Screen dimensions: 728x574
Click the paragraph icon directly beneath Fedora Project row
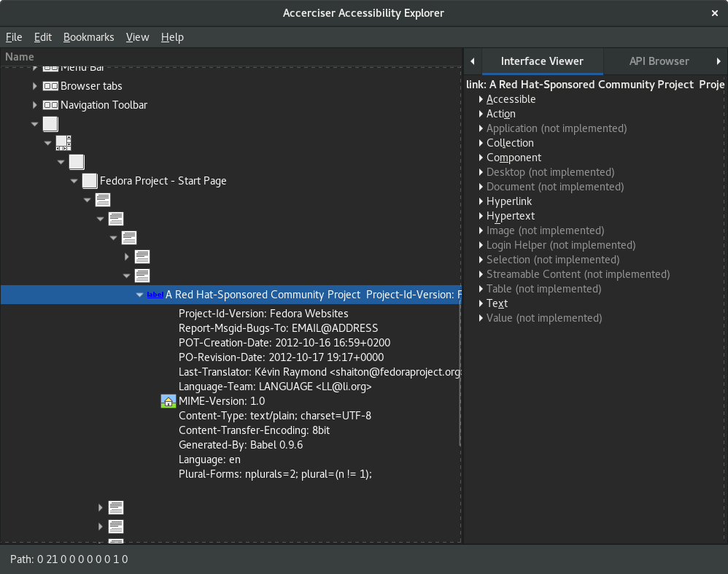point(103,200)
